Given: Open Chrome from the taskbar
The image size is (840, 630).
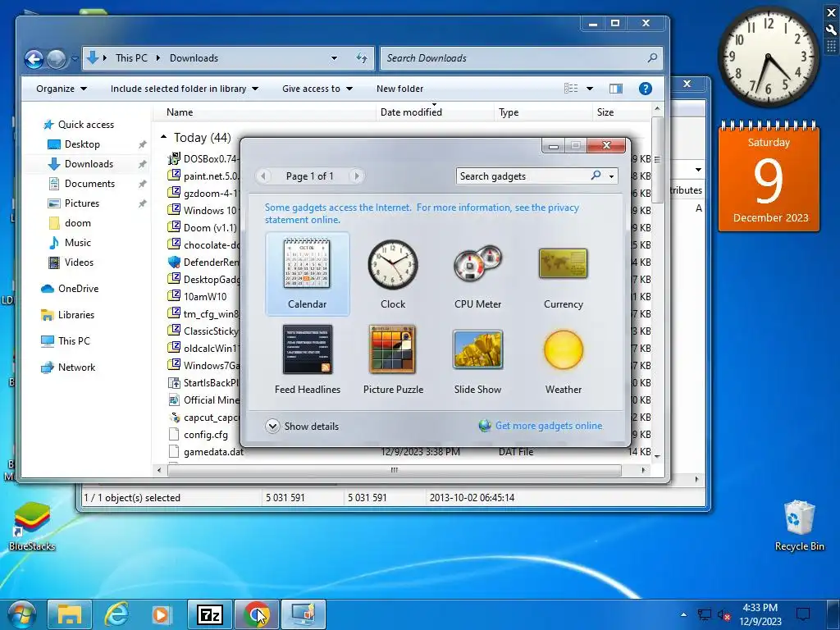Looking at the screenshot, I should pyautogui.click(x=257, y=614).
